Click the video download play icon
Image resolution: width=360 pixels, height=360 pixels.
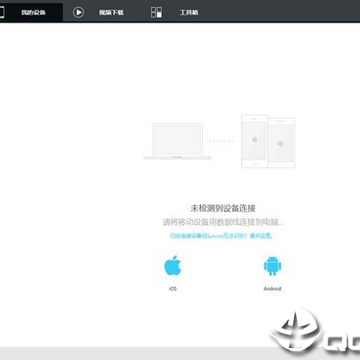click(x=79, y=12)
